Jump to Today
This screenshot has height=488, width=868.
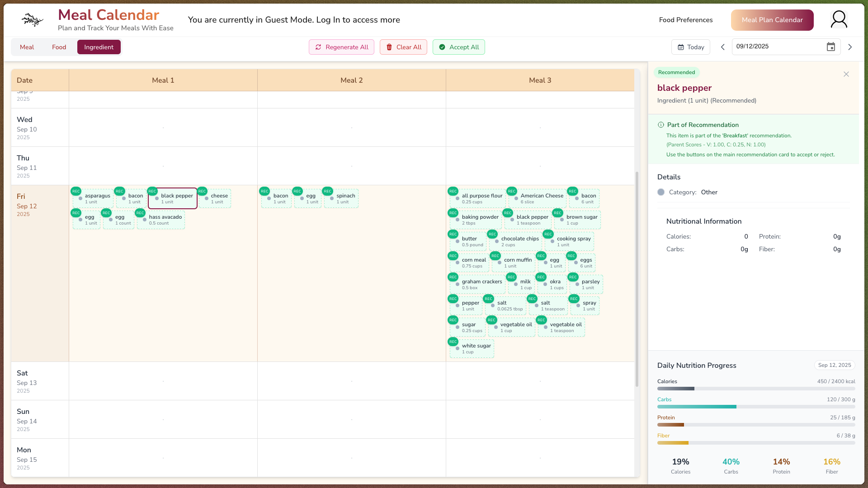coord(690,47)
